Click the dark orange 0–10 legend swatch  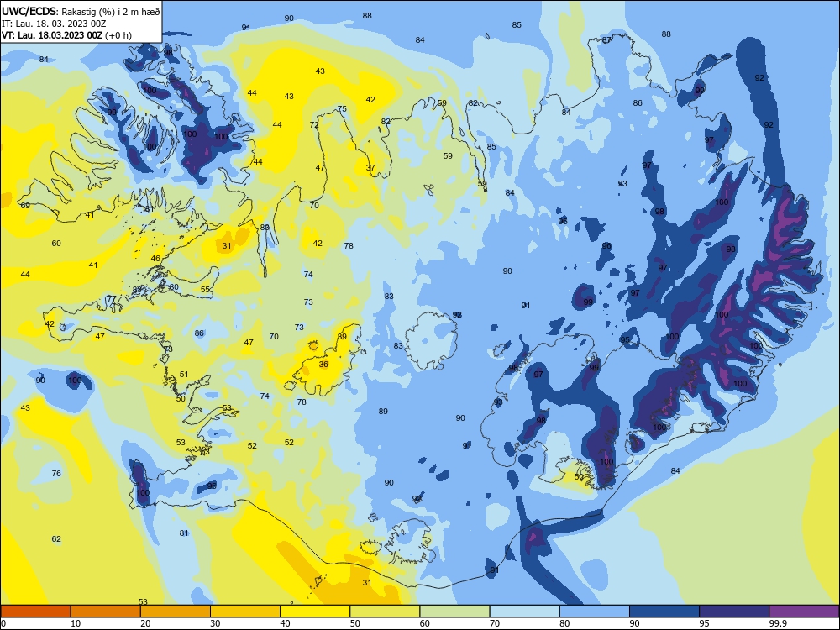tap(35, 612)
